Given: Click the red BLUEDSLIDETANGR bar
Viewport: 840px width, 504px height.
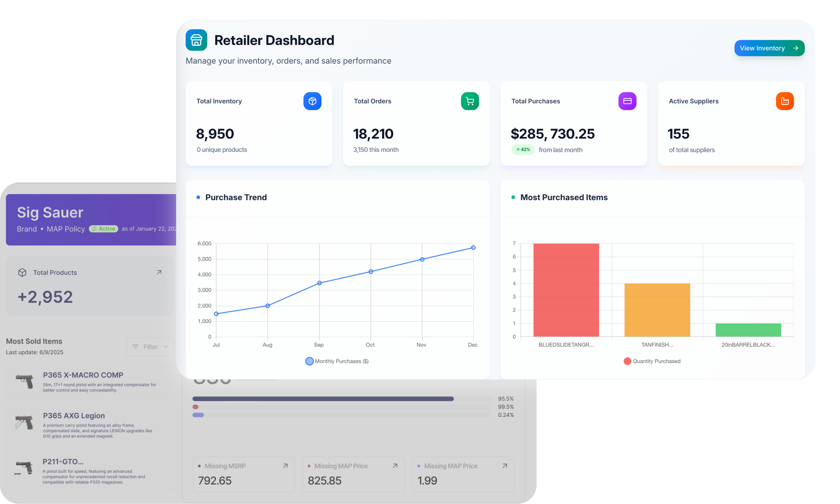Looking at the screenshot, I should point(566,290).
